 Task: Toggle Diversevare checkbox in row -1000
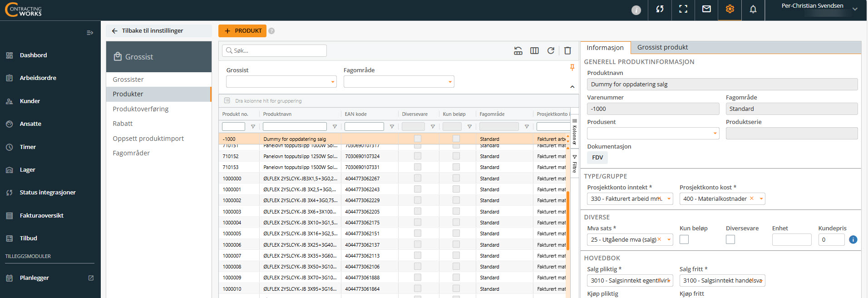[x=418, y=139]
